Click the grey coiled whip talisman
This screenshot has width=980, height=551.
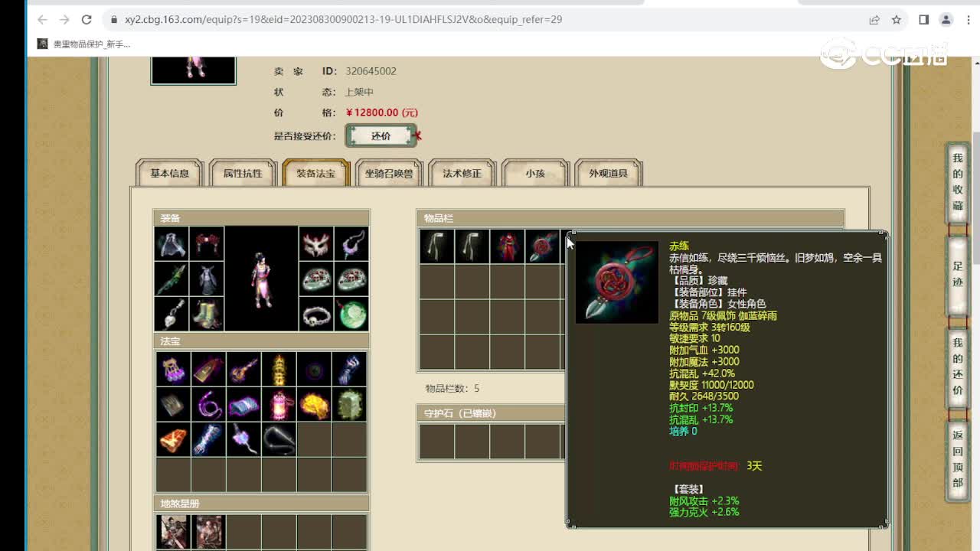tap(279, 439)
